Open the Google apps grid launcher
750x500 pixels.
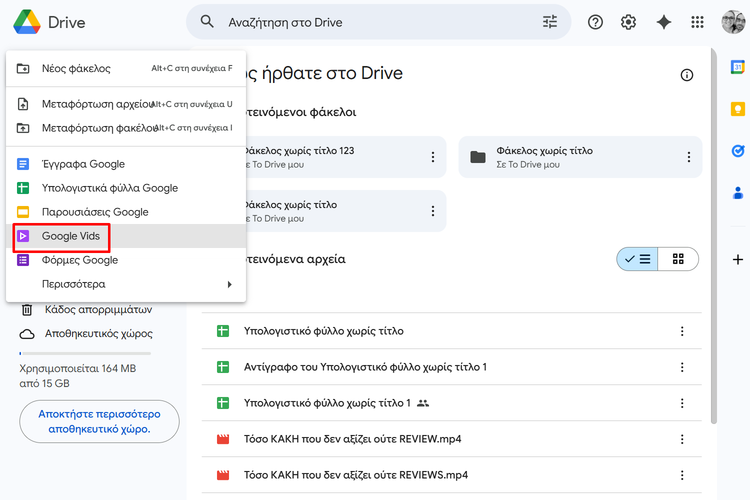click(698, 22)
